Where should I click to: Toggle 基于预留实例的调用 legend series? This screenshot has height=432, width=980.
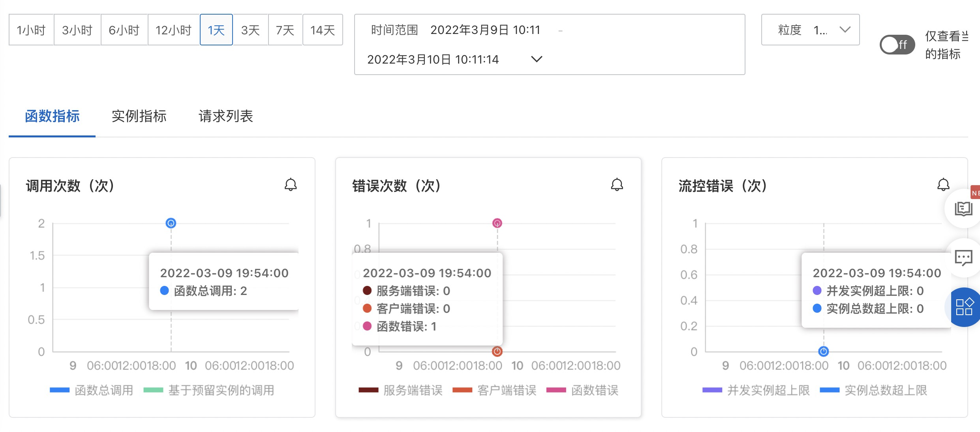pyautogui.click(x=209, y=390)
